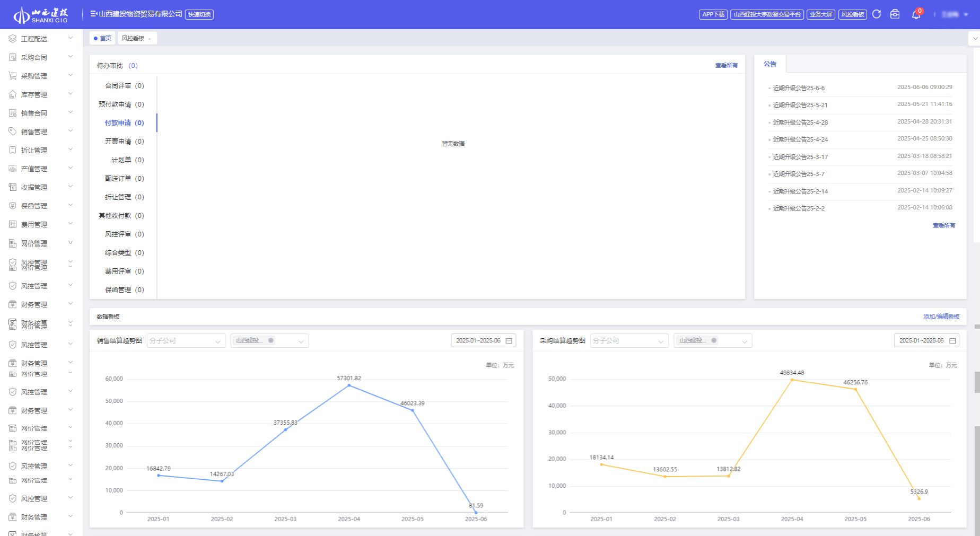Viewport: 980px width, 536px height.
Task: Click the 销售管理 tag icon
Action: (13, 131)
